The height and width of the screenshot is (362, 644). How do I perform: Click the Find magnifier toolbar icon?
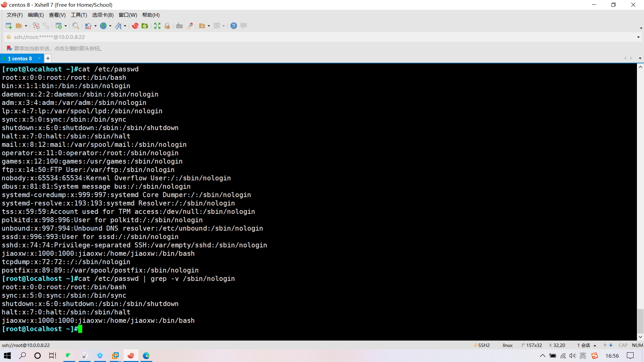(x=76, y=26)
